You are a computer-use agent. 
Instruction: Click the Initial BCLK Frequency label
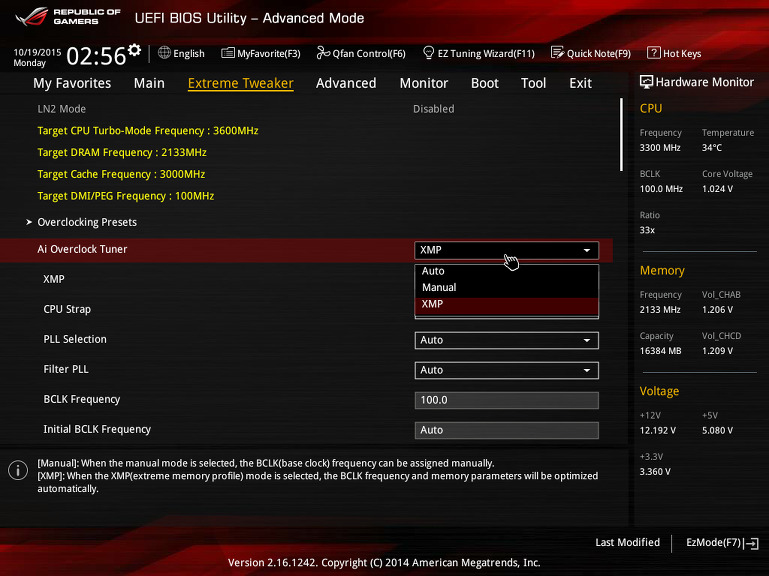(x=97, y=429)
